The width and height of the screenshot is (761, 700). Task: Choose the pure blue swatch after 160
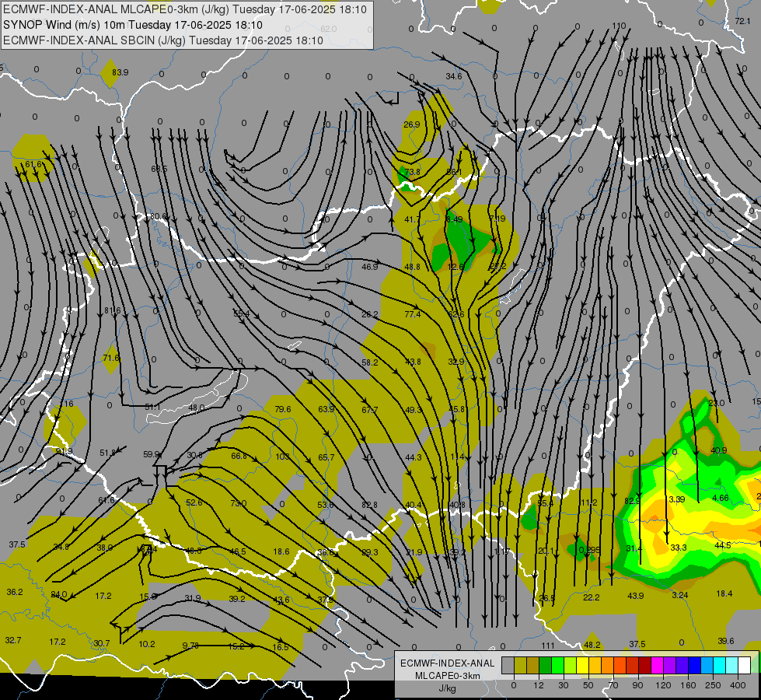(694, 666)
